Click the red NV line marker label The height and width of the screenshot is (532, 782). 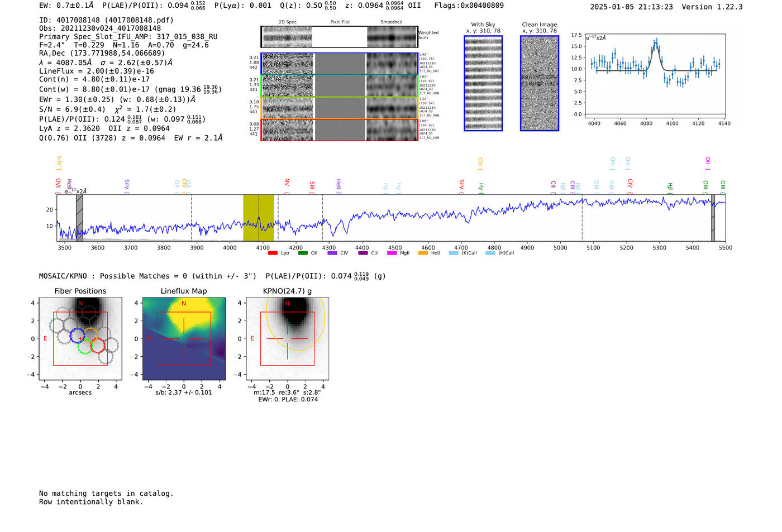(x=287, y=185)
